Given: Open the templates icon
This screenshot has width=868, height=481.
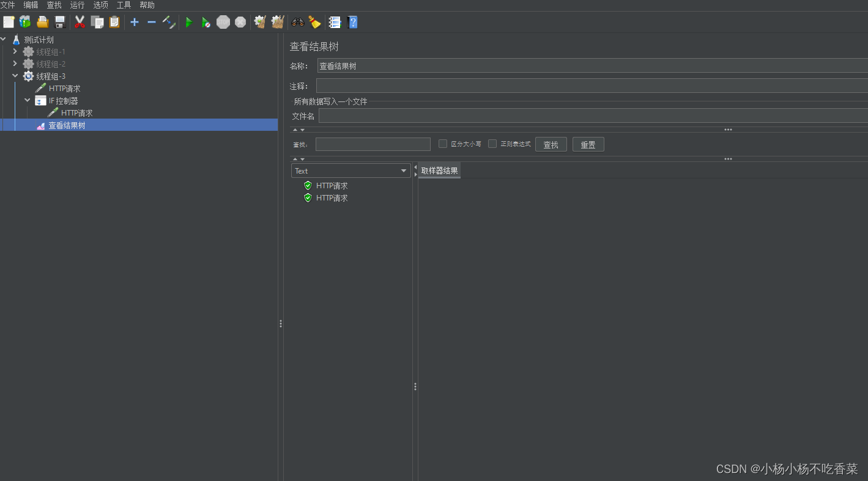Looking at the screenshot, I should pyautogui.click(x=25, y=23).
